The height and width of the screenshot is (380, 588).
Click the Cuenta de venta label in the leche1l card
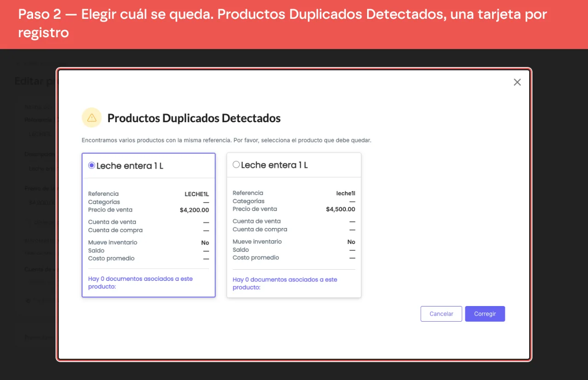[256, 221]
